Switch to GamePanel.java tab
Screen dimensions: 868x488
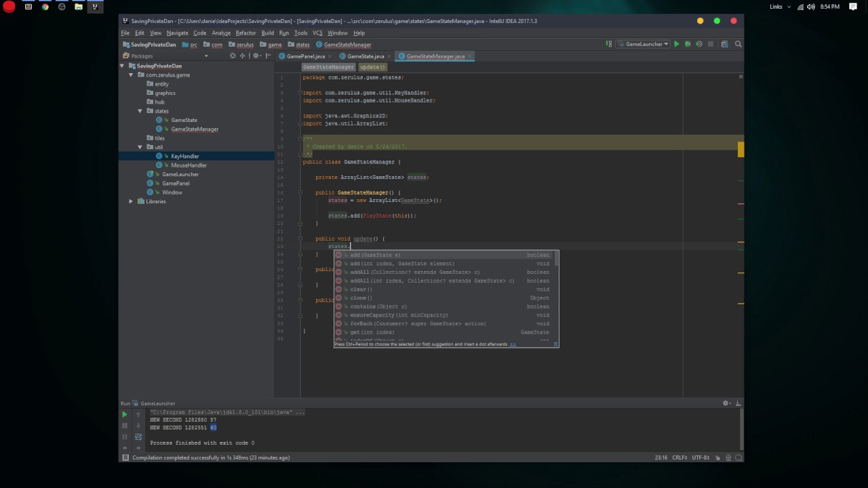[x=305, y=56]
